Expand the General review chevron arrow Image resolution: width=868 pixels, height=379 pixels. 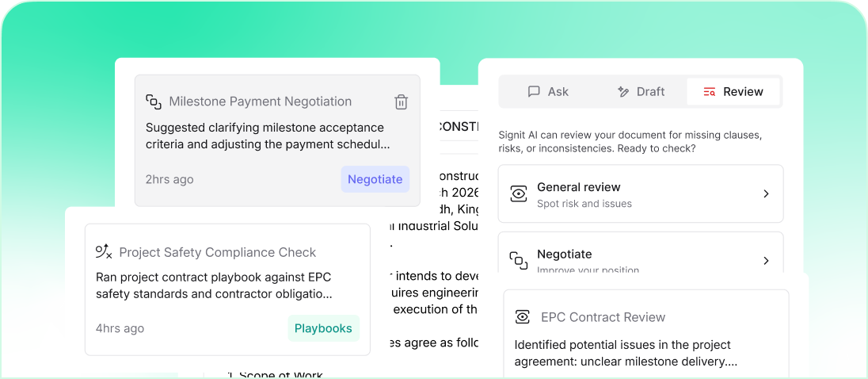[766, 194]
